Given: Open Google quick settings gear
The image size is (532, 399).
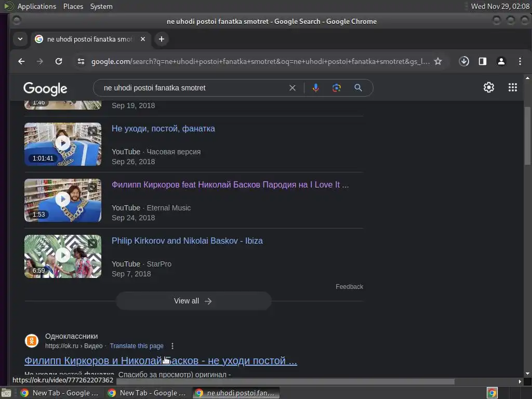Looking at the screenshot, I should click(x=488, y=87).
